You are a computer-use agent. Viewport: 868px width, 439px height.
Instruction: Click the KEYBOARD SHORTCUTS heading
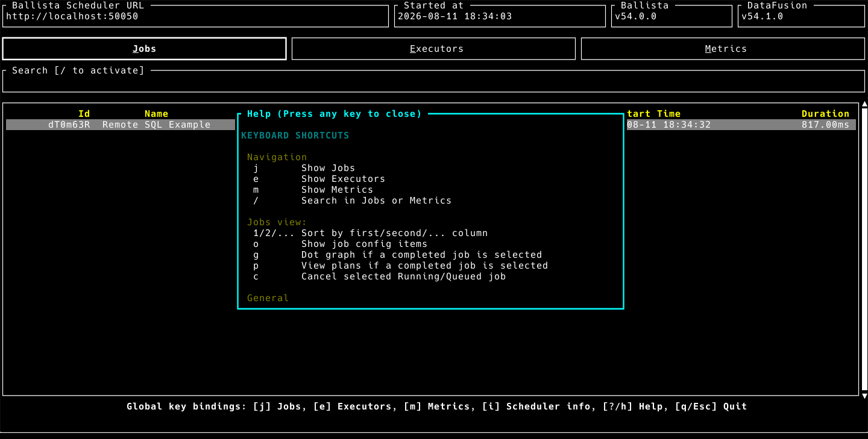point(295,135)
